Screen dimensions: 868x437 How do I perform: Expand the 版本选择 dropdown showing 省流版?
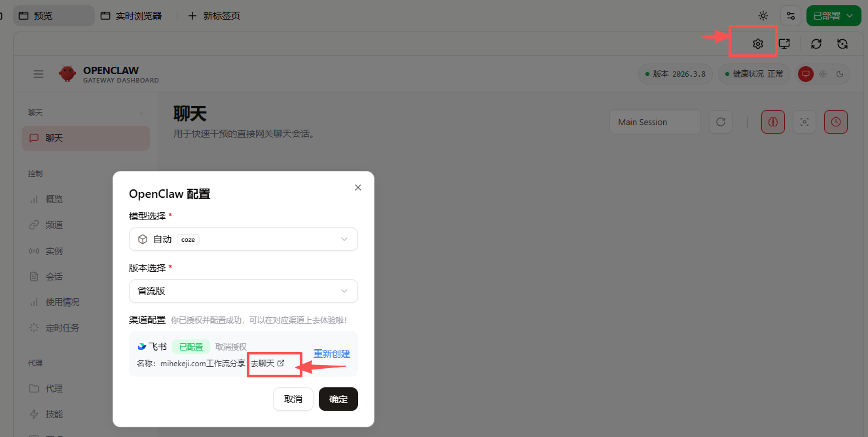click(x=244, y=291)
